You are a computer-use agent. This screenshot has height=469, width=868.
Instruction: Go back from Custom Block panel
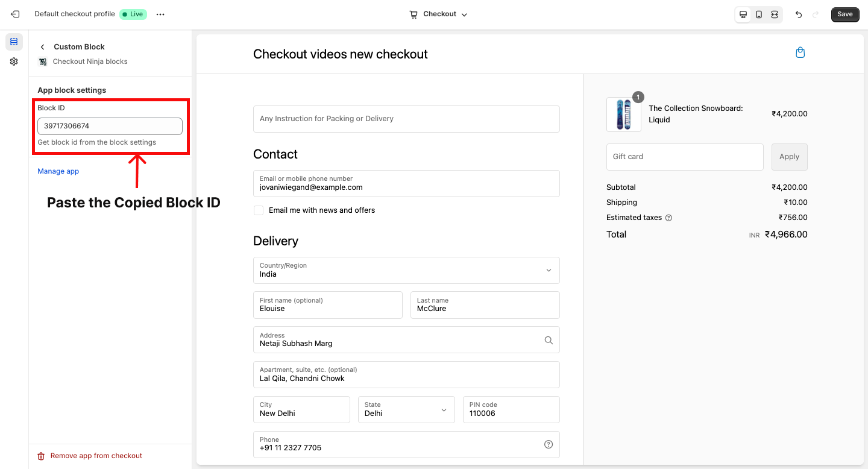click(42, 47)
